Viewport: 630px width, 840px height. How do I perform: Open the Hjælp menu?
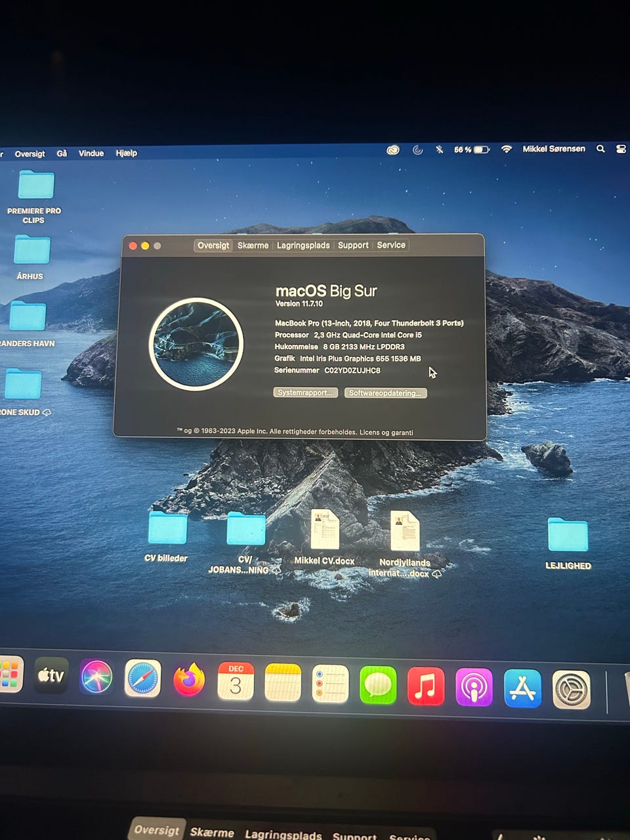coord(127,153)
